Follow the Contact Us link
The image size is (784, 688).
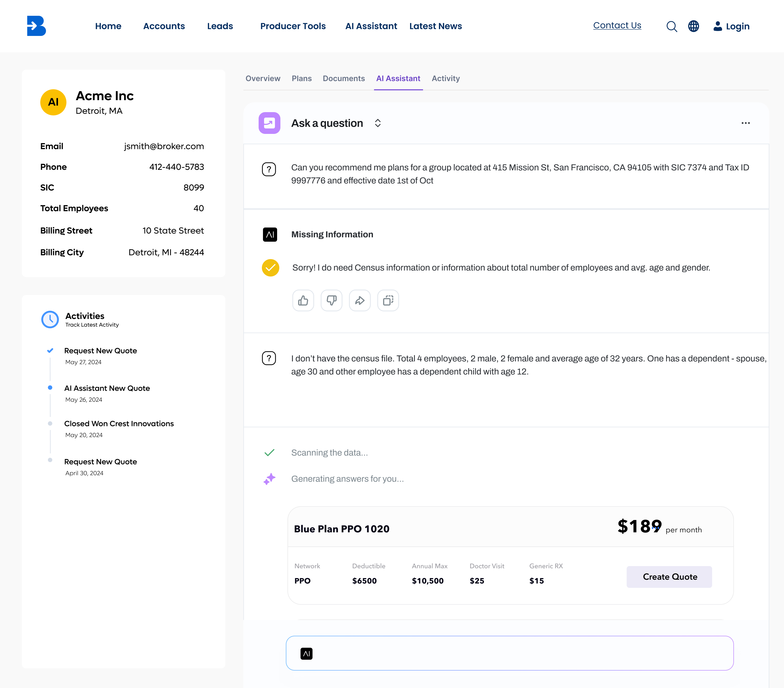coord(617,26)
